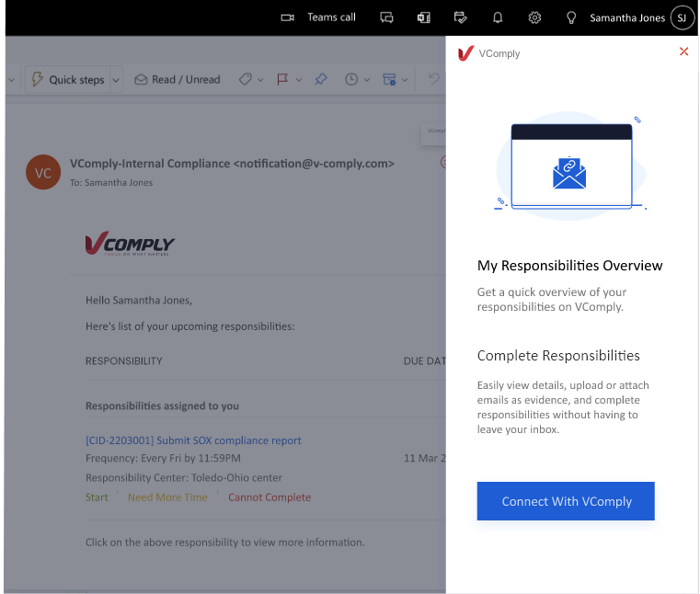Viewport: 700px width, 594px height.
Task: Click the snooze clock icon
Action: click(351, 79)
